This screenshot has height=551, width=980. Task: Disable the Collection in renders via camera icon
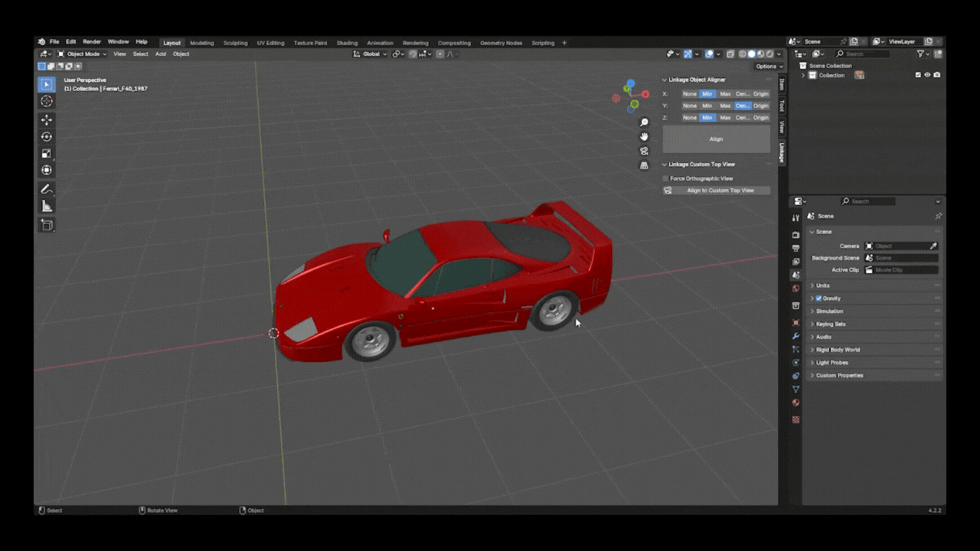point(936,75)
